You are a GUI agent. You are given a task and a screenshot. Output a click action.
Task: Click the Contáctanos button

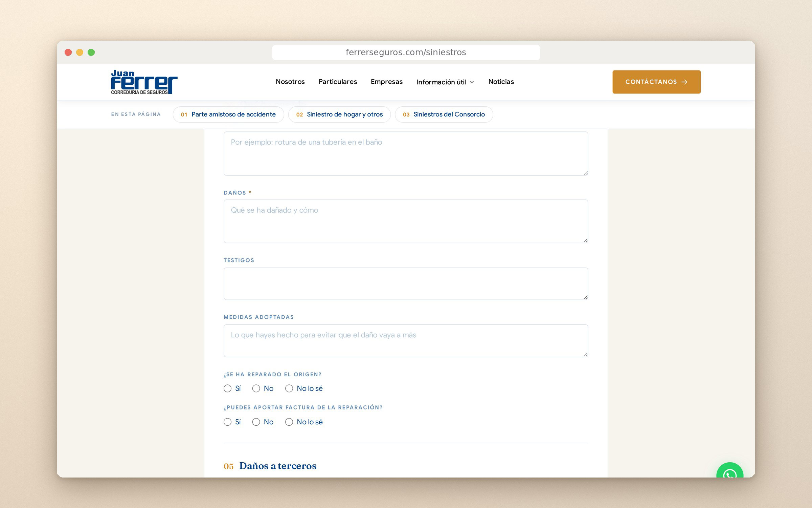point(656,82)
